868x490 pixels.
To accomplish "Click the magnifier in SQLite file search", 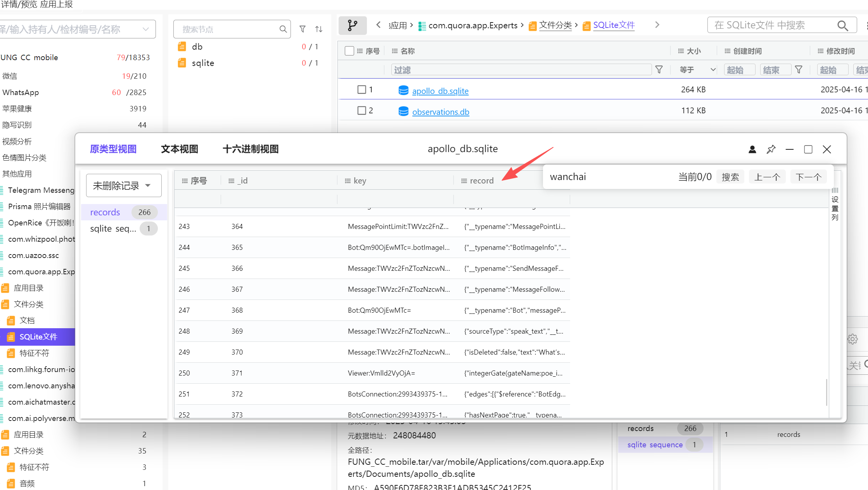I will (x=842, y=26).
